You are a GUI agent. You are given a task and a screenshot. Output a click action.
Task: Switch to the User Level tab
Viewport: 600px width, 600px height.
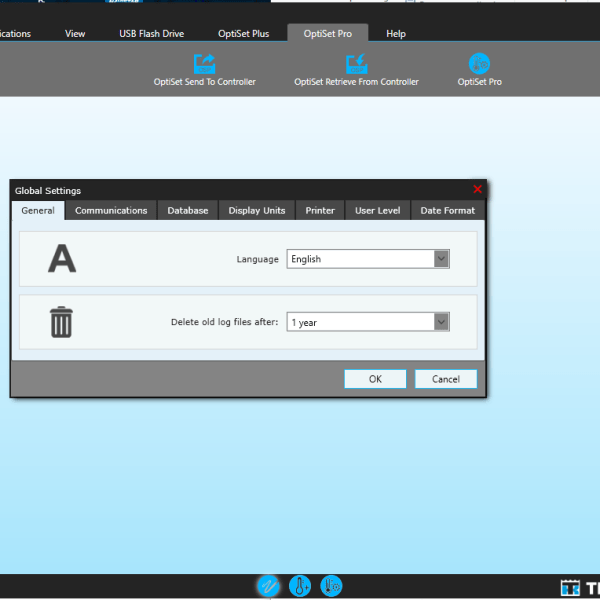point(377,210)
